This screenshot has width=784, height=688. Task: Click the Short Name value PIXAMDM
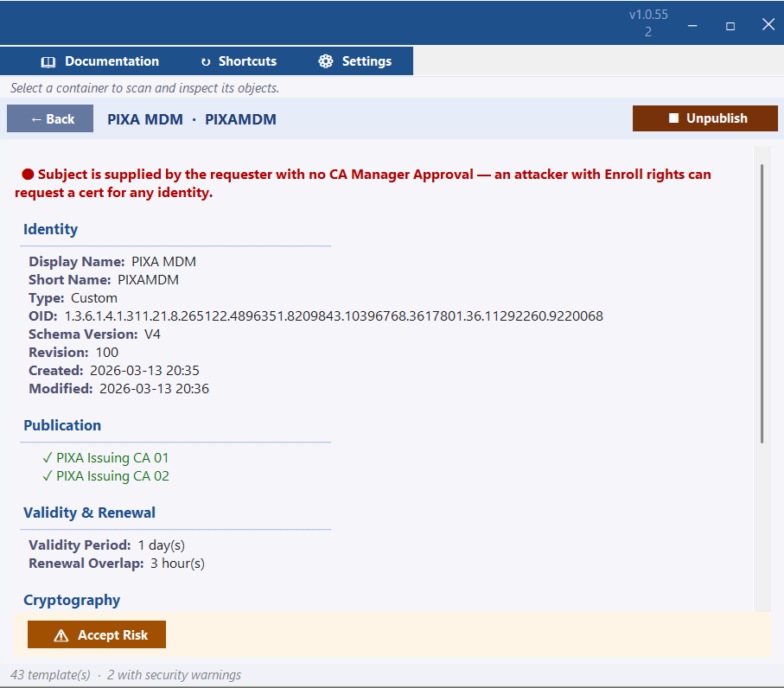[148, 279]
